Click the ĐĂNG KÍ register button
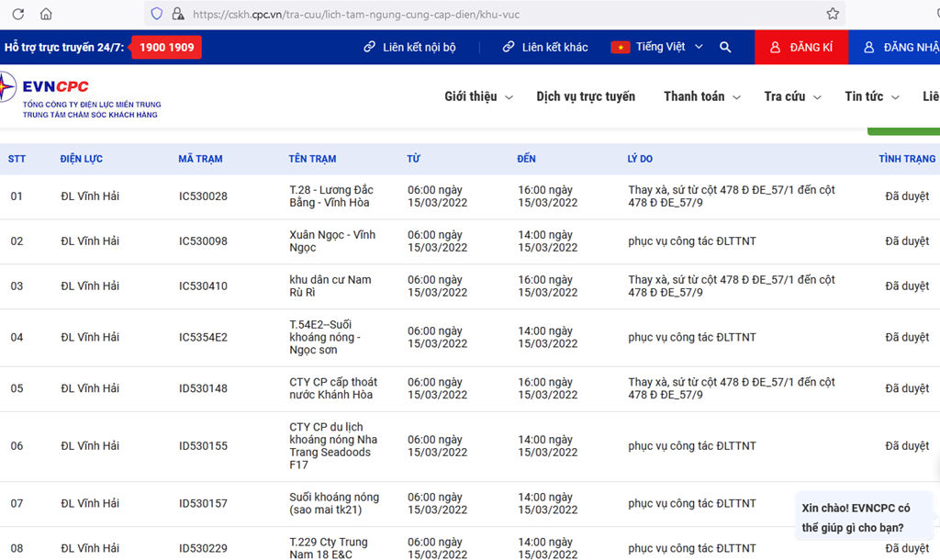 pyautogui.click(x=801, y=47)
